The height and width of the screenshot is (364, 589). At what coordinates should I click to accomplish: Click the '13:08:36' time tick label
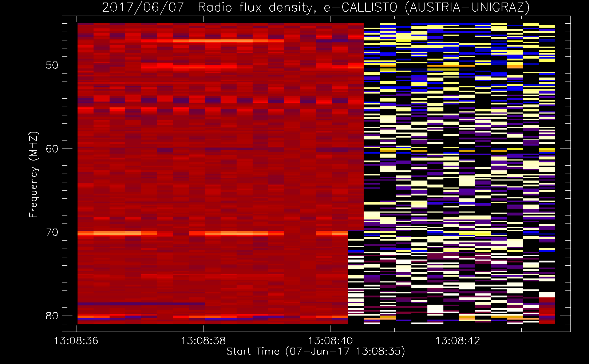pos(76,341)
